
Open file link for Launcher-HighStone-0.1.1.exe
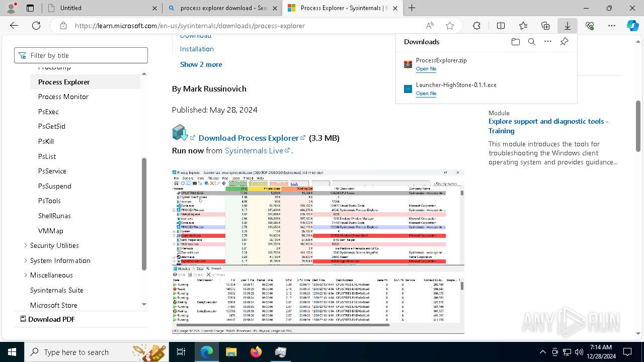pyautogui.click(x=426, y=94)
